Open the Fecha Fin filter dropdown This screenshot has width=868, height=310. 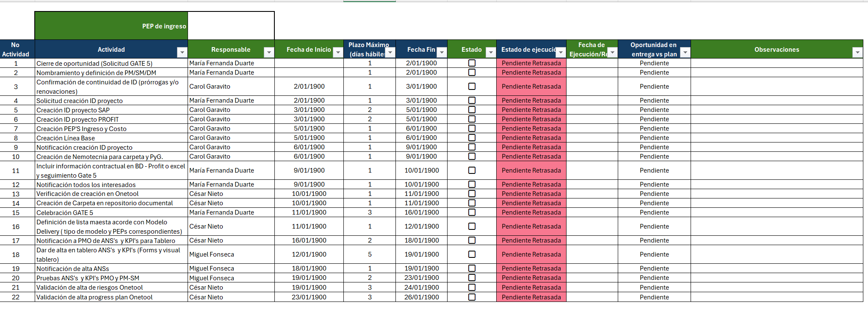pyautogui.click(x=442, y=52)
